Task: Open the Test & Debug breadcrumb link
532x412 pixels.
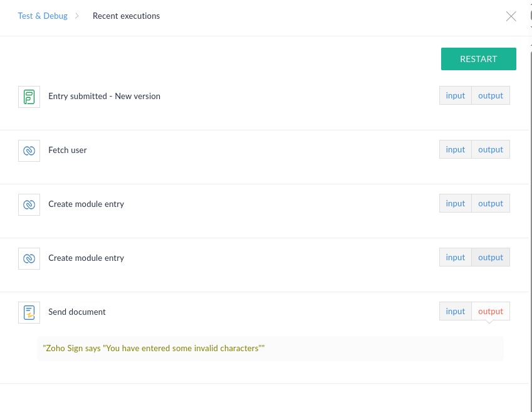Action: (x=43, y=16)
